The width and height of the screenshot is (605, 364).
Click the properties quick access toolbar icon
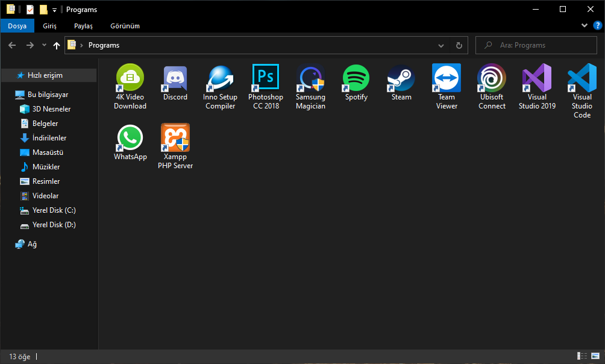30,10
